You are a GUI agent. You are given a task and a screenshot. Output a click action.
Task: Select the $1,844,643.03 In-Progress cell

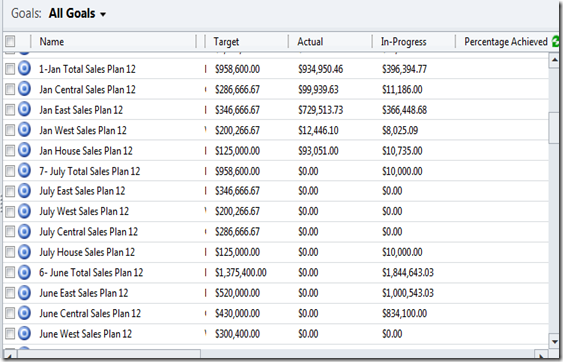(x=408, y=273)
